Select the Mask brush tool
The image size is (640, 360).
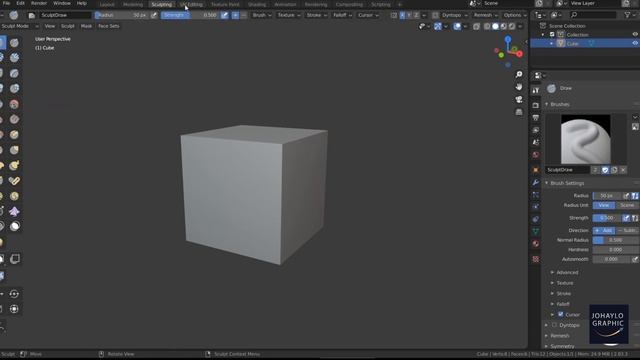tap(15, 226)
